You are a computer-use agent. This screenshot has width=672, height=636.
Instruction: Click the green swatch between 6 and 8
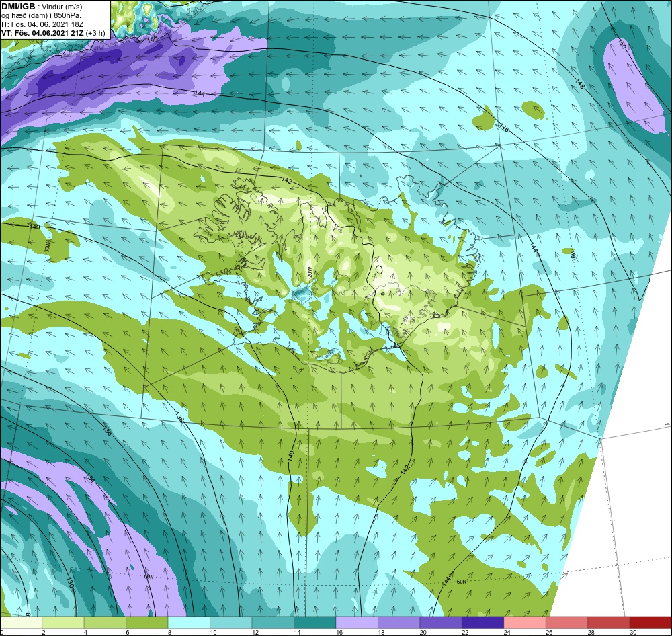148,623
